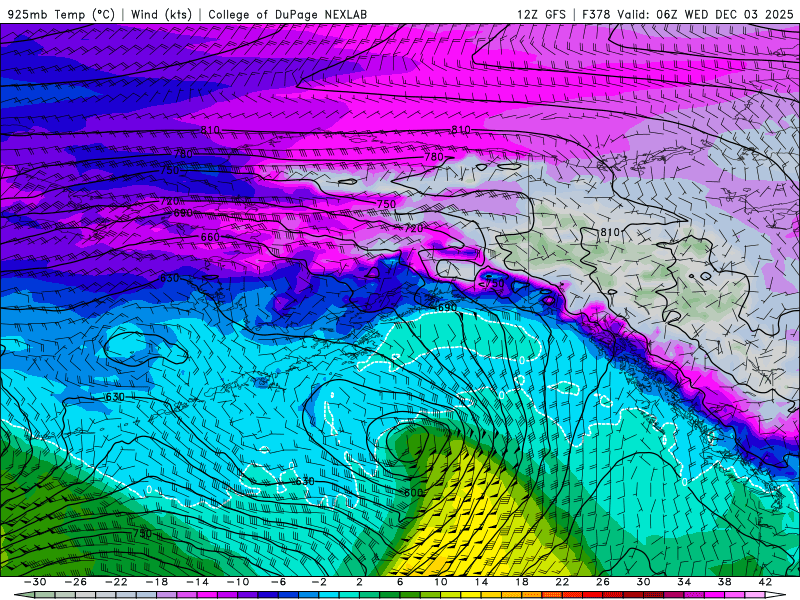The image size is (800, 600).
Task: Select the positive 26 scale label
Action: (x=603, y=582)
